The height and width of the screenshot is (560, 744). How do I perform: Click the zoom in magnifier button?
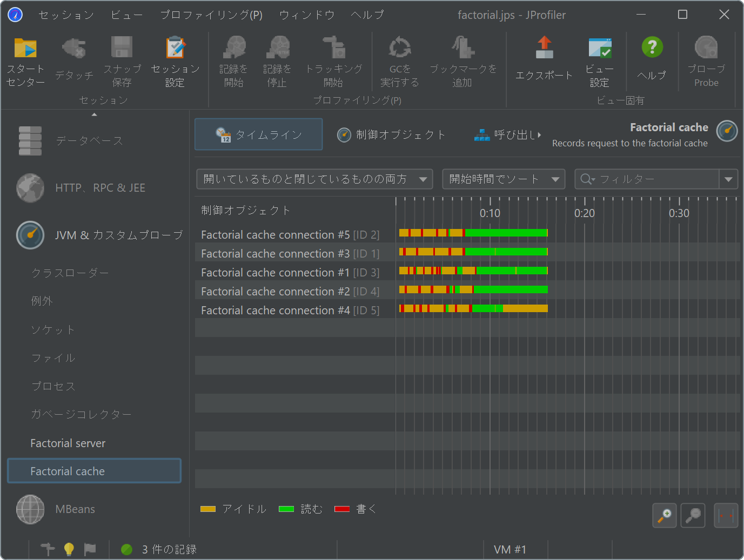665,516
